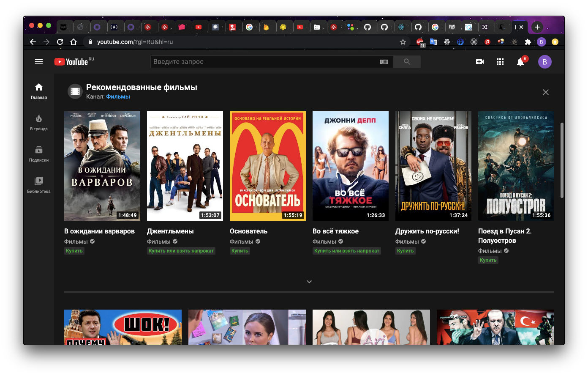588x376 pixels.
Task: Open the red music note extension
Action: (x=487, y=42)
